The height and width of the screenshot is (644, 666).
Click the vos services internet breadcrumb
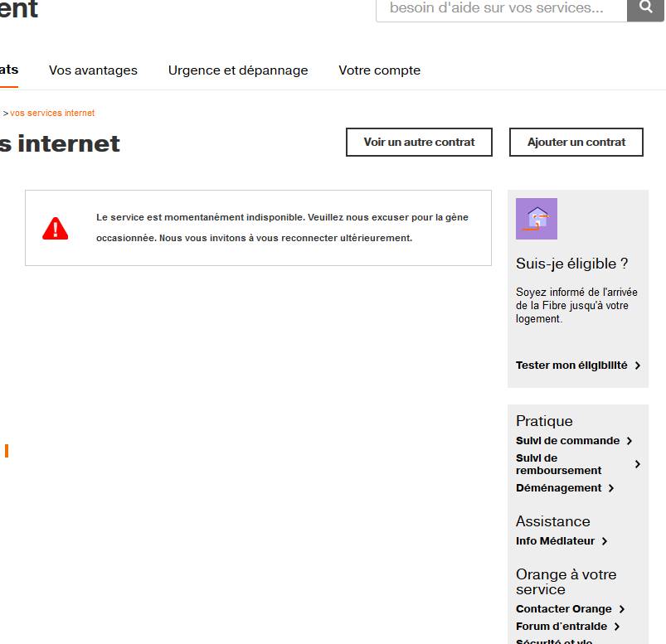[x=51, y=113]
